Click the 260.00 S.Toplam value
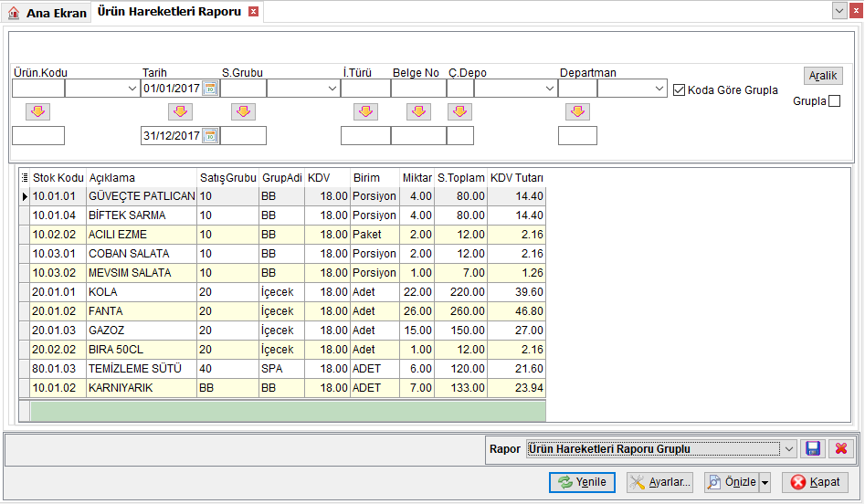The image size is (865, 504). [x=461, y=311]
